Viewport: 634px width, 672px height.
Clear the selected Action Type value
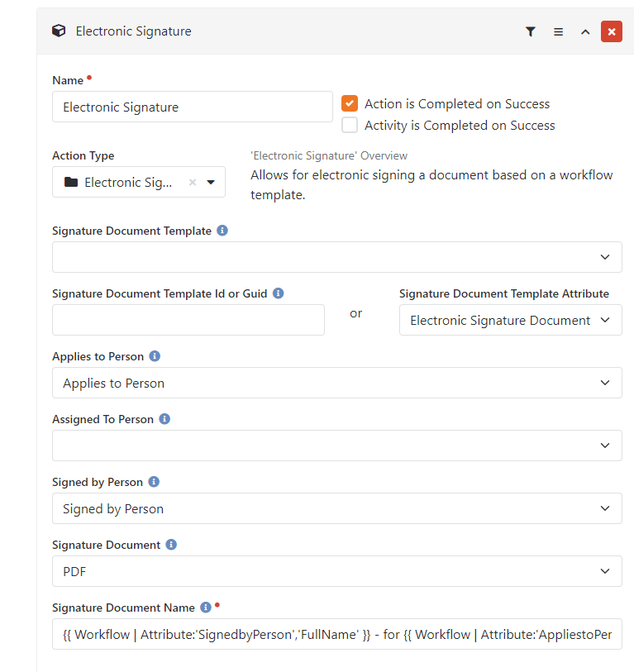click(x=193, y=183)
